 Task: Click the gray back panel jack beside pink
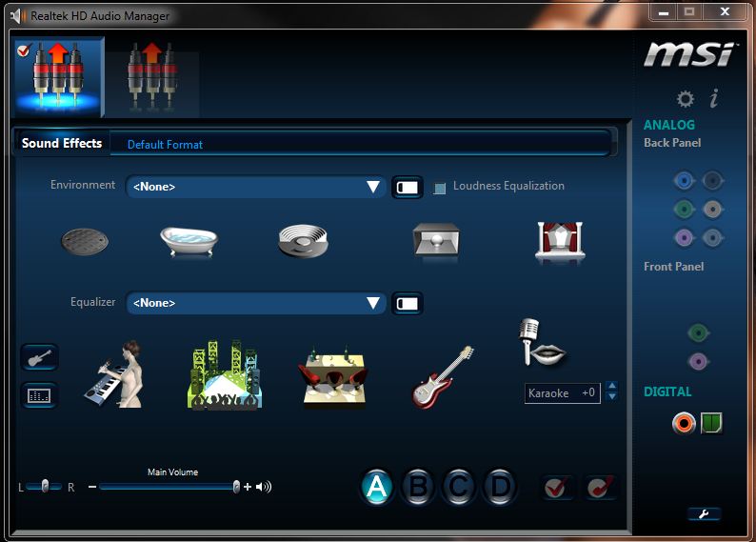(712, 238)
